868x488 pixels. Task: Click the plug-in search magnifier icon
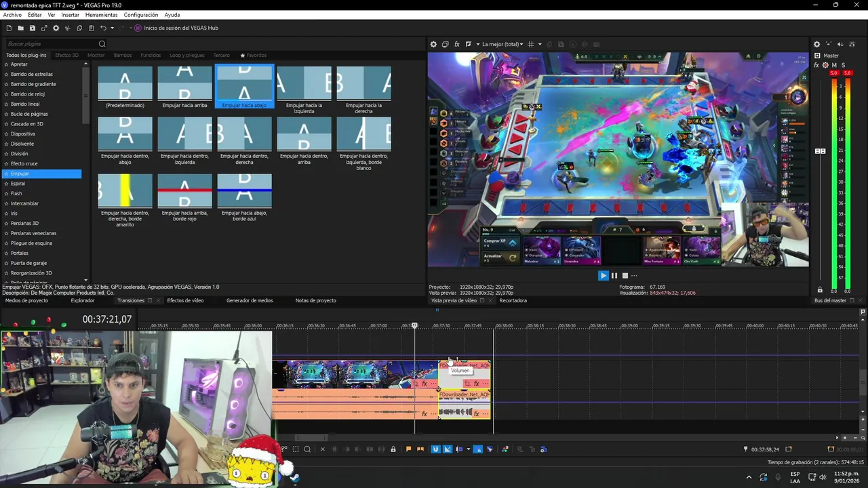pyautogui.click(x=102, y=44)
